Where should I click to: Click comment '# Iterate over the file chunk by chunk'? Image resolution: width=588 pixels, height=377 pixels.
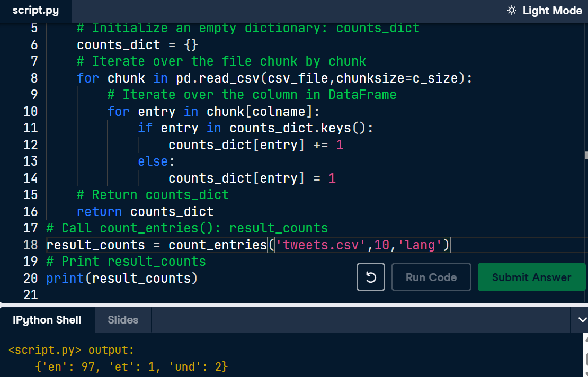click(221, 61)
